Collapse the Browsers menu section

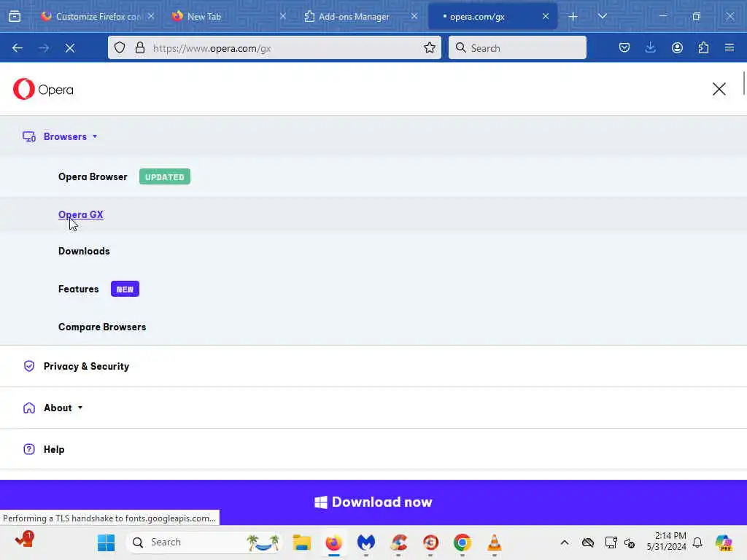[x=71, y=136]
